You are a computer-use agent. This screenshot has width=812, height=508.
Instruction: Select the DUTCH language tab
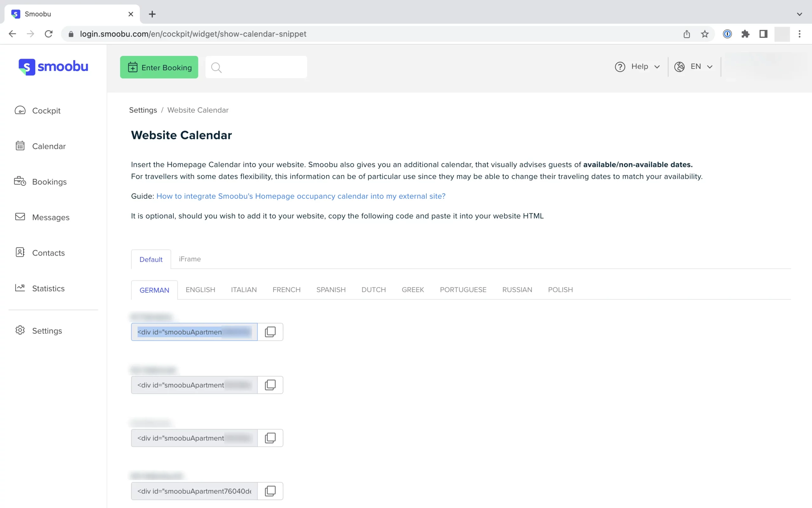tap(373, 290)
